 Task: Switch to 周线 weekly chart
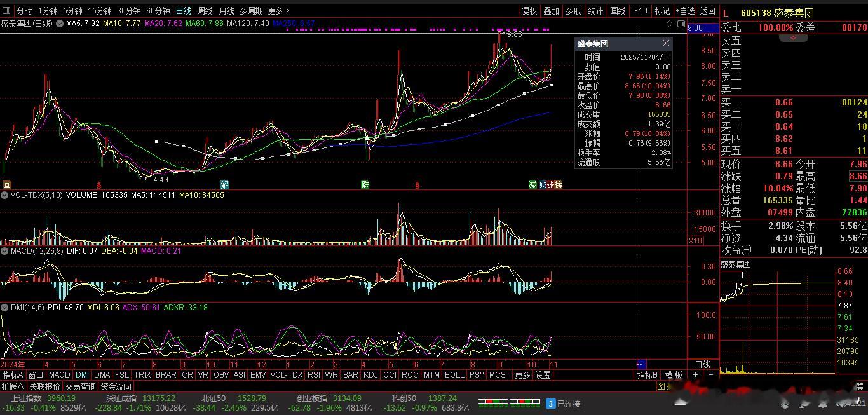tap(205, 11)
